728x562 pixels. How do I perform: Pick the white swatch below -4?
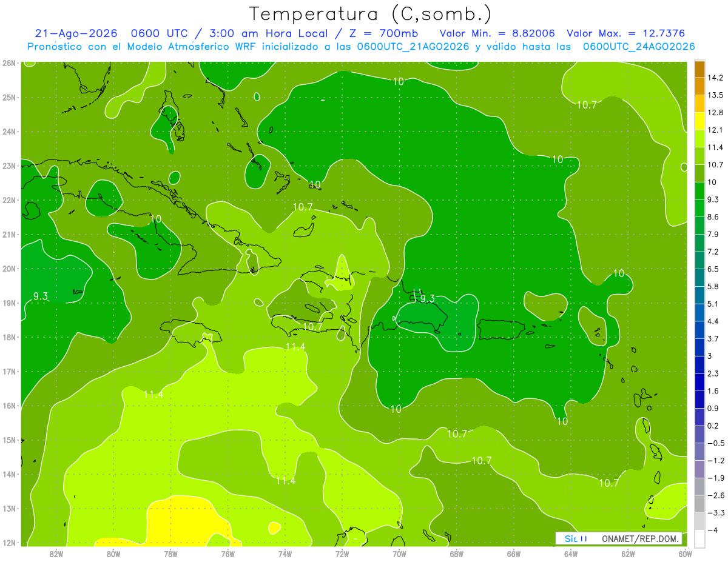click(x=699, y=538)
